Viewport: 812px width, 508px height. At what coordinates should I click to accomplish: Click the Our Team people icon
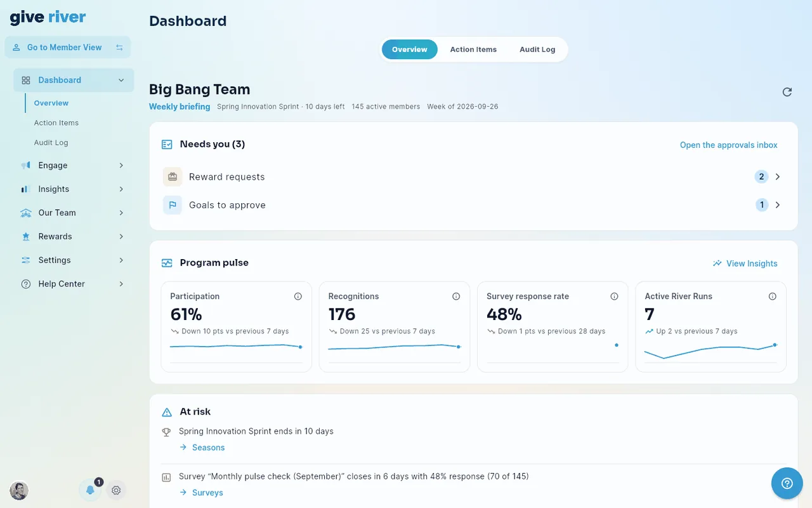26,213
